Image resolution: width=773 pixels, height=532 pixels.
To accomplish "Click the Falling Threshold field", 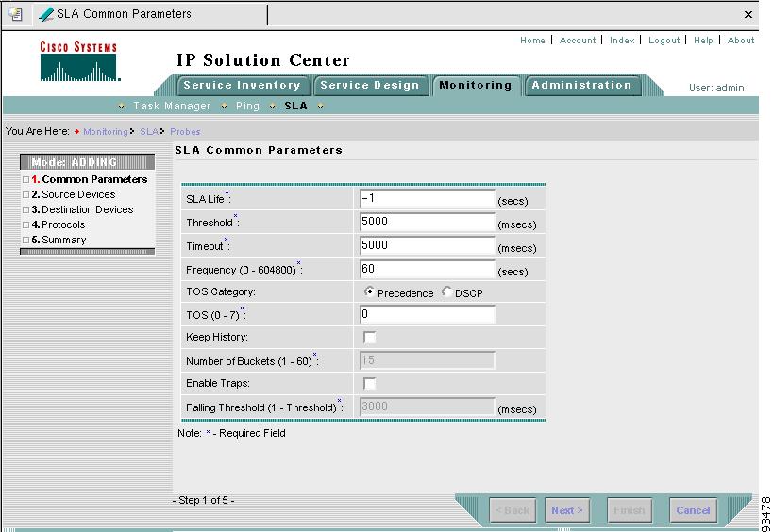I will tap(428, 407).
